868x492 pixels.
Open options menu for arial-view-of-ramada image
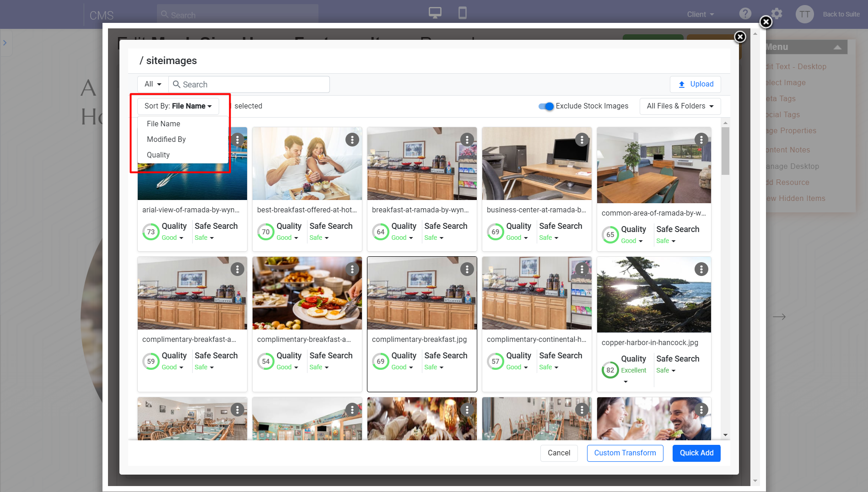pos(237,140)
